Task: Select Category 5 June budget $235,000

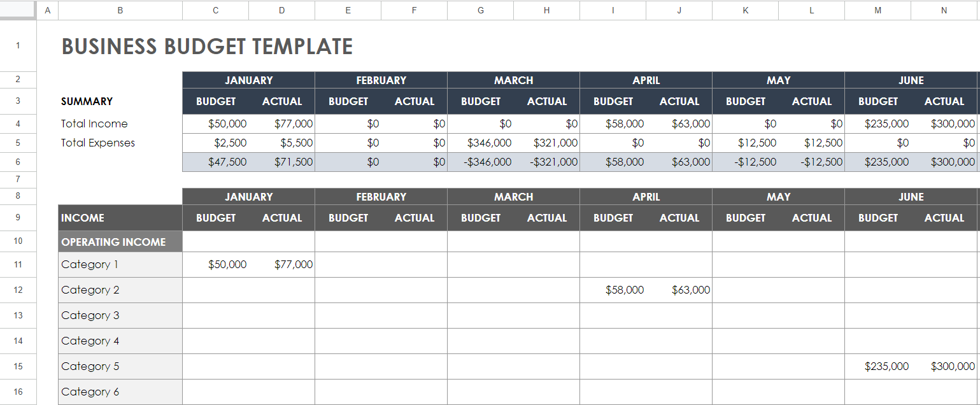Action: click(x=877, y=366)
